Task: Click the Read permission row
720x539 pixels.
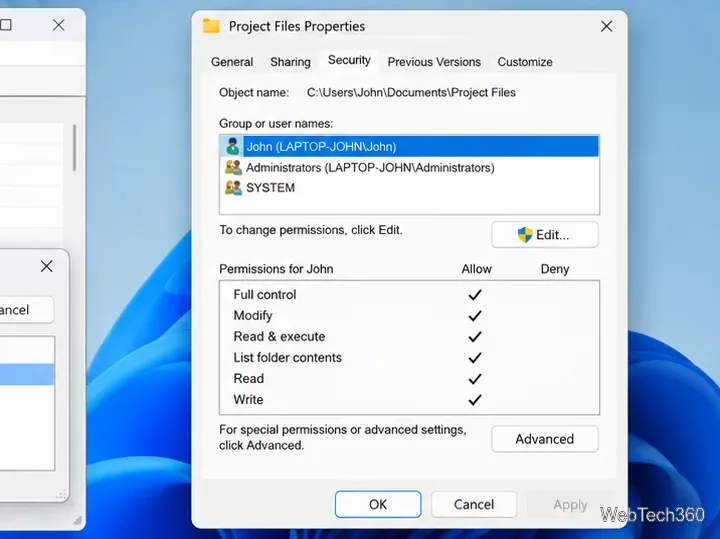Action: 409,379
